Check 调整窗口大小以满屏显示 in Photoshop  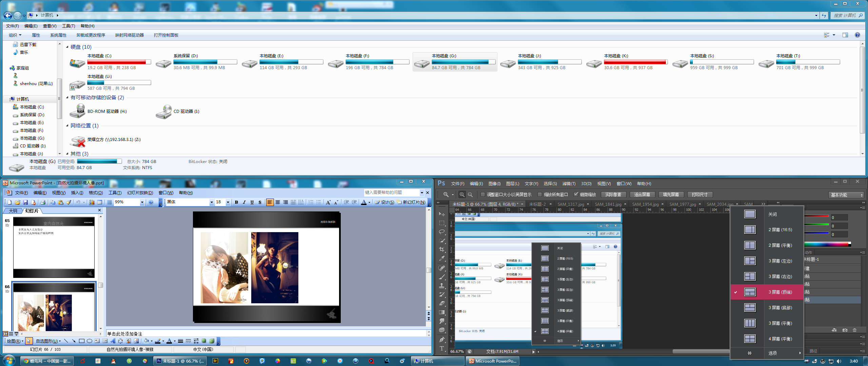(x=483, y=195)
